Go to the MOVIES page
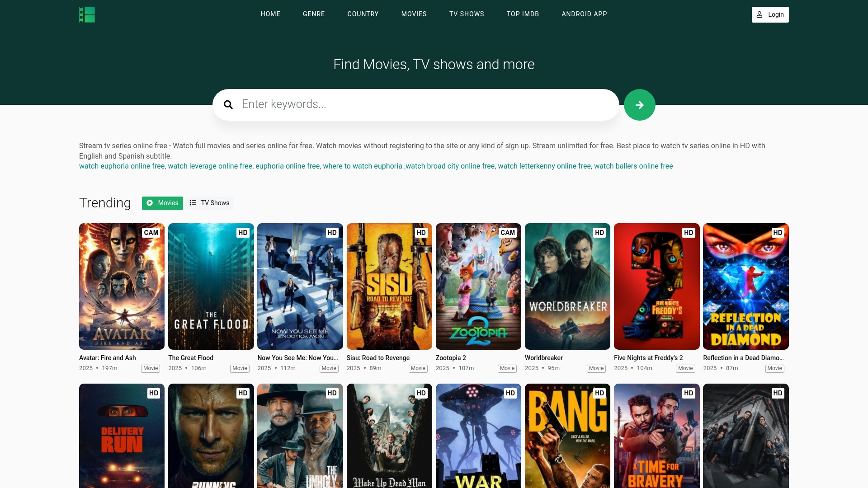The image size is (868, 488). tap(414, 14)
